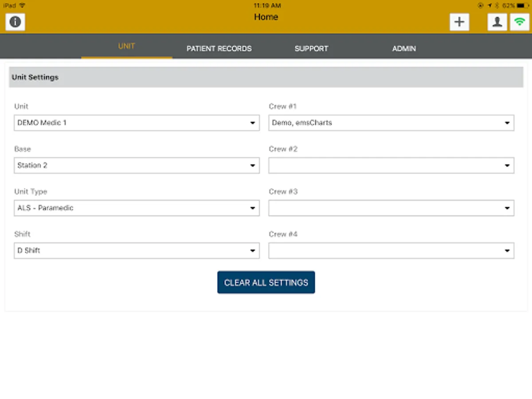Tap the Shift field label
Screen dimensions: 532x399
point(22,234)
